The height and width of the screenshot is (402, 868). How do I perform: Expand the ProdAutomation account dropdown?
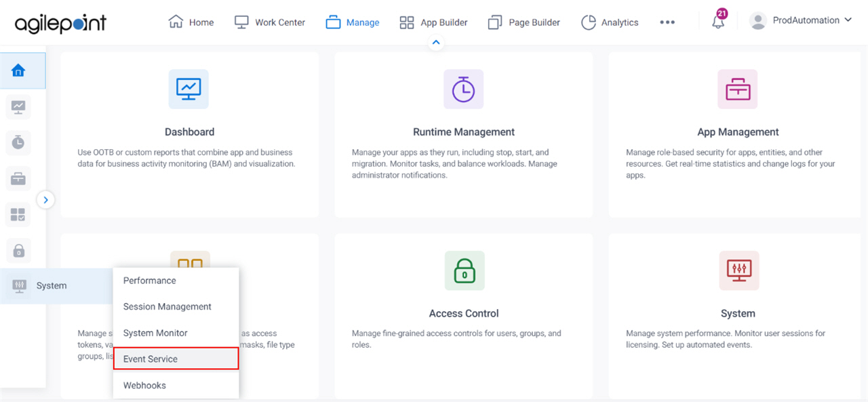(812, 21)
